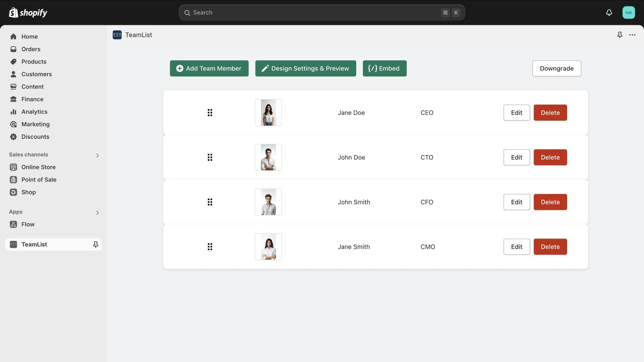Select the Products icon in the sidebar
The height and width of the screenshot is (362, 644).
click(x=13, y=62)
